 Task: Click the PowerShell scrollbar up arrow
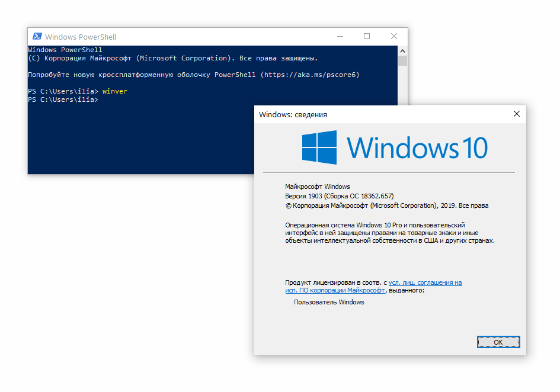(x=402, y=51)
